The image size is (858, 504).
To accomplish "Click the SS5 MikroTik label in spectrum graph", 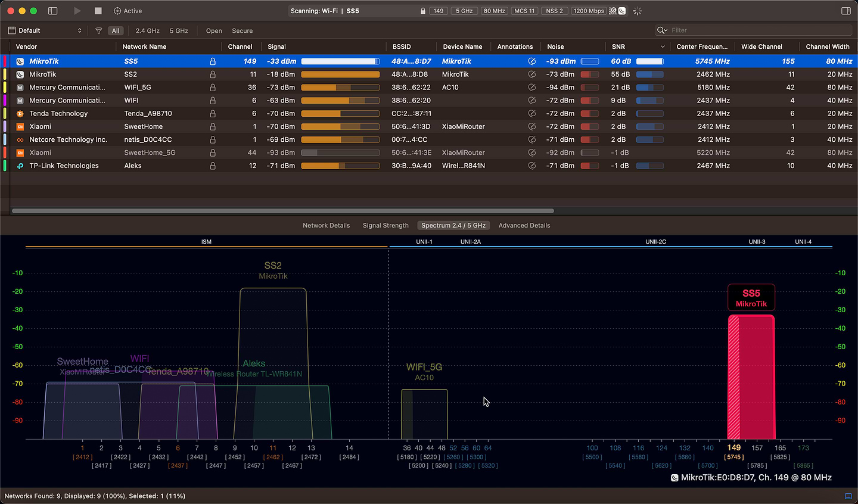I will click(x=751, y=298).
